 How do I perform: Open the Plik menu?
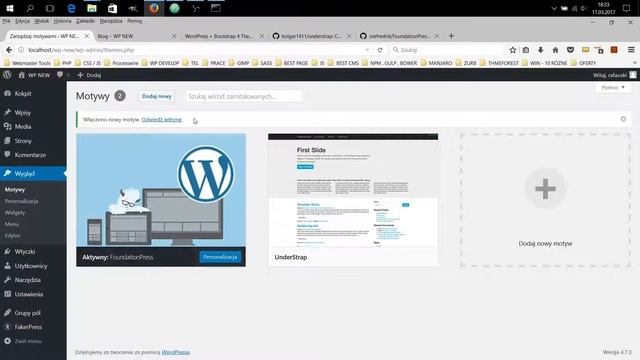[x=6, y=21]
